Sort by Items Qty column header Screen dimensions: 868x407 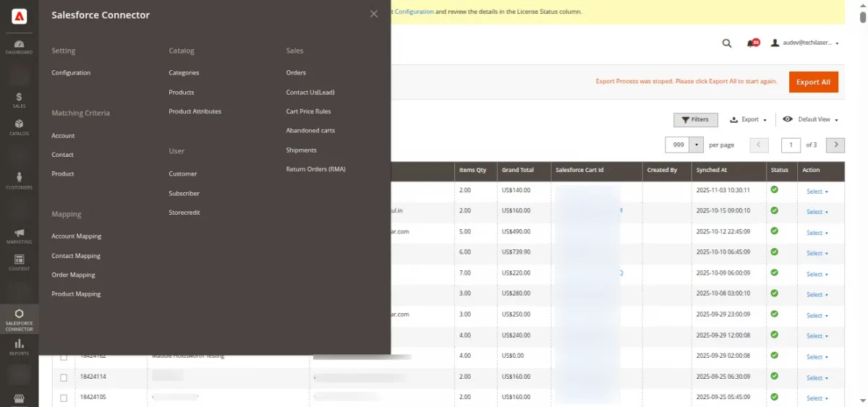point(473,171)
